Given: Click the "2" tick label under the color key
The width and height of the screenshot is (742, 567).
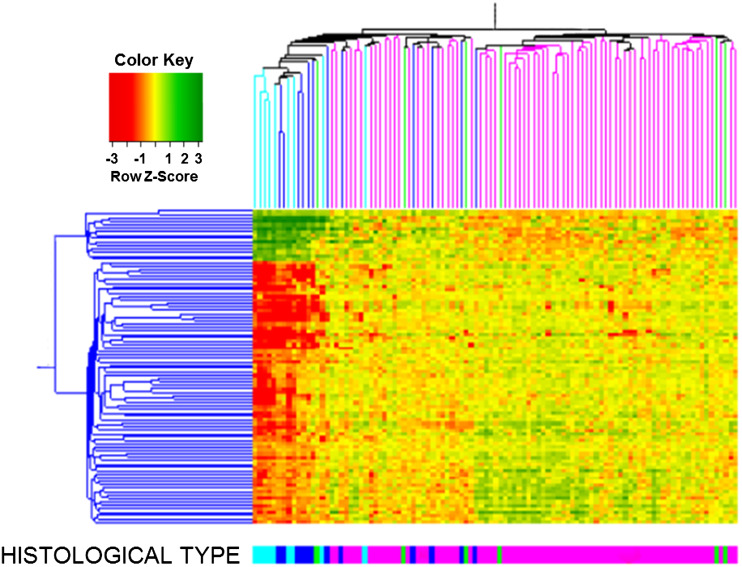Looking at the screenshot, I should (x=184, y=159).
